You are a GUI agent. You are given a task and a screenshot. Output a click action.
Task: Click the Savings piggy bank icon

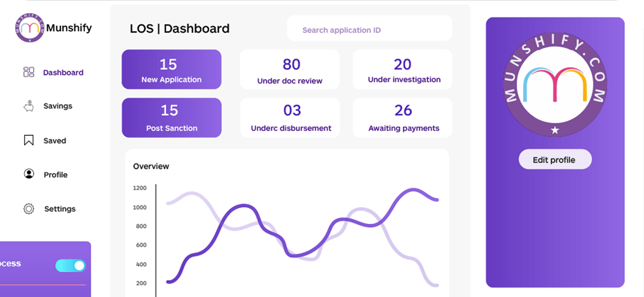[29, 106]
